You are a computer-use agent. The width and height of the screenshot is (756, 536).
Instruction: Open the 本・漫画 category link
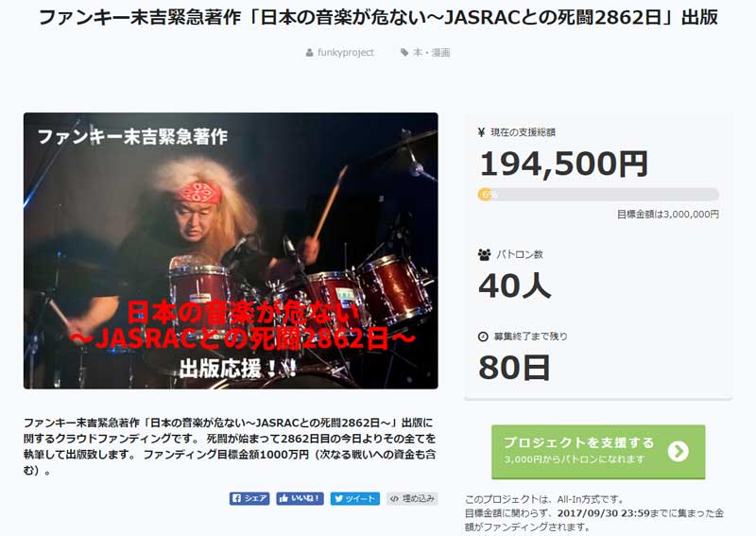[x=432, y=53]
